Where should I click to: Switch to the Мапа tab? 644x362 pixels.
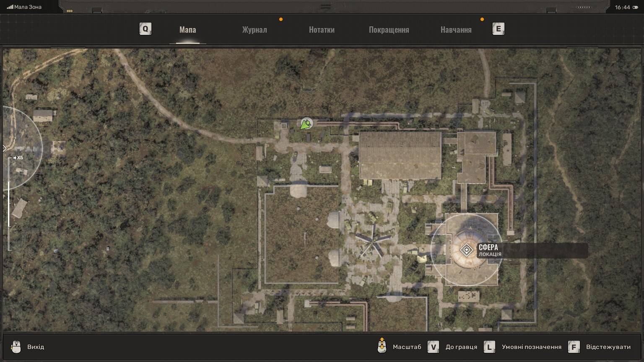click(188, 30)
